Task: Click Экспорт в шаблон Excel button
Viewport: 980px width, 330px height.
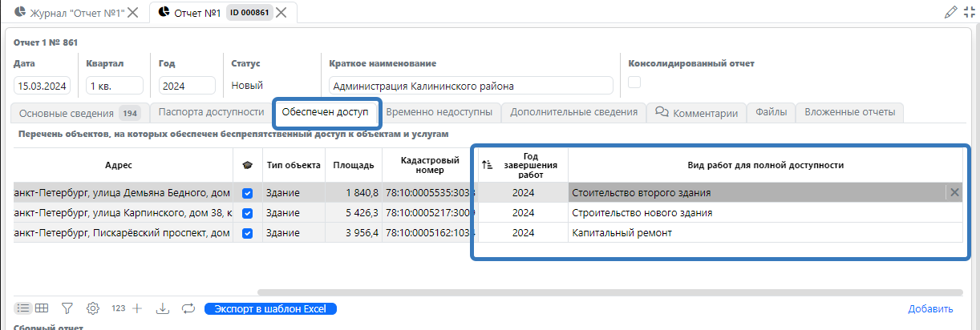Action: (270, 308)
